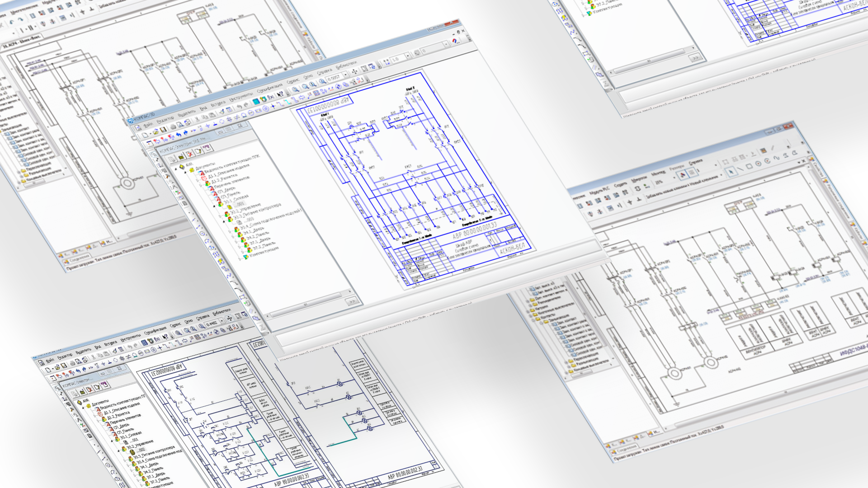Select СП_Дверь in bottom-left tree

tap(121, 426)
